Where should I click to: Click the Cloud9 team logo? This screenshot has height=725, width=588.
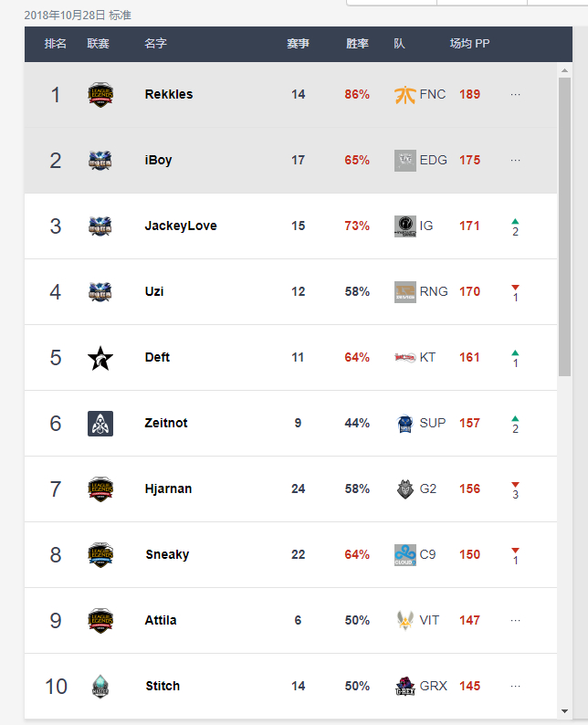(405, 555)
